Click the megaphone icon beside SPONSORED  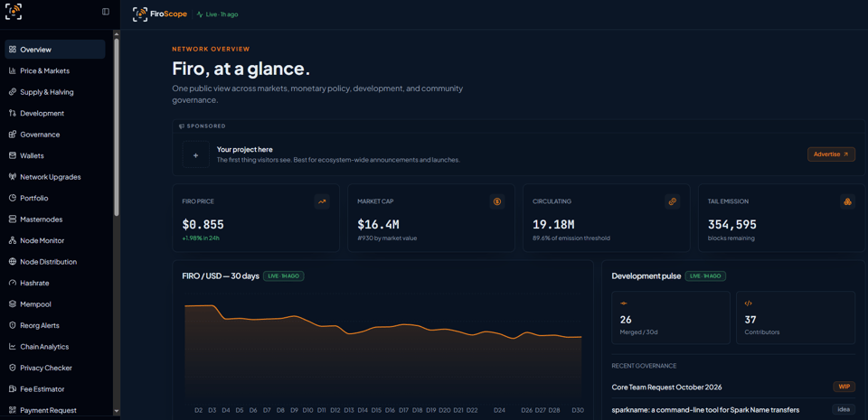182,126
